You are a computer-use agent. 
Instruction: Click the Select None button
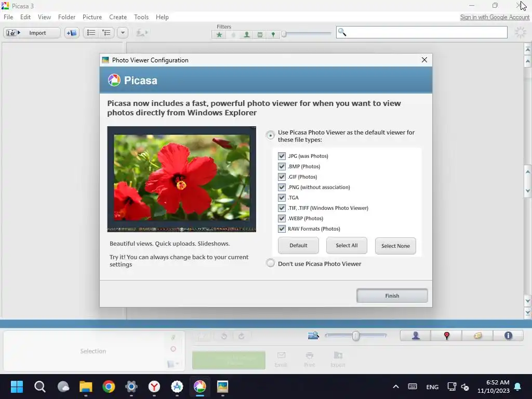(x=395, y=246)
